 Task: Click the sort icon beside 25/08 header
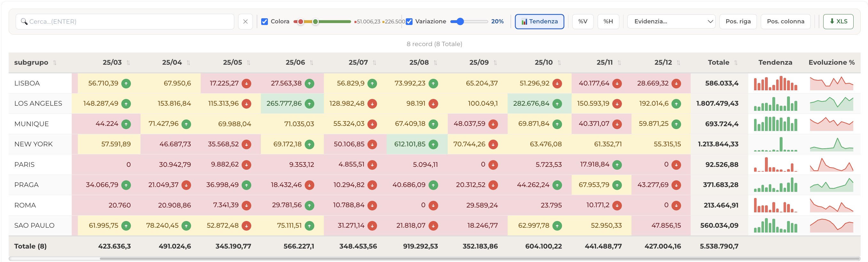pyautogui.click(x=435, y=63)
